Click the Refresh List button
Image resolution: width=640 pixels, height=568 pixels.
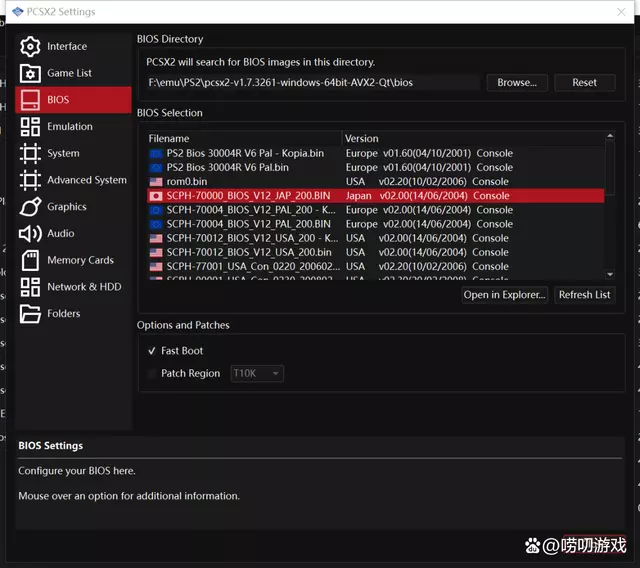pos(584,295)
